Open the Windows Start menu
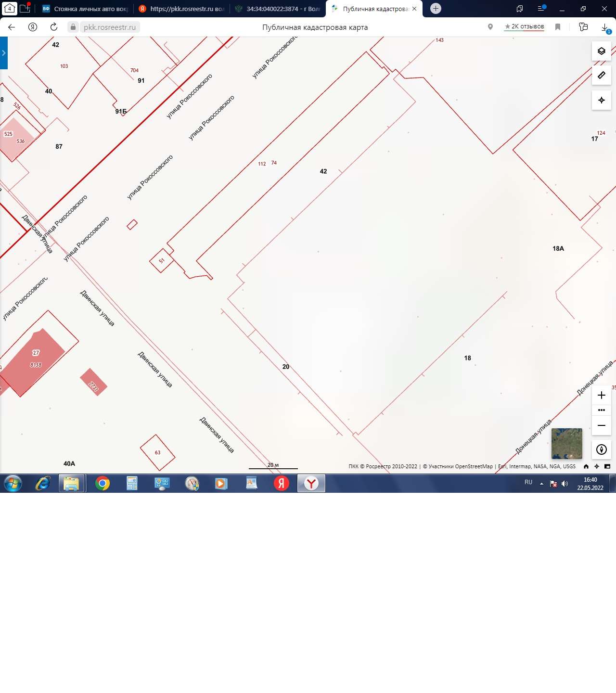 [13, 483]
